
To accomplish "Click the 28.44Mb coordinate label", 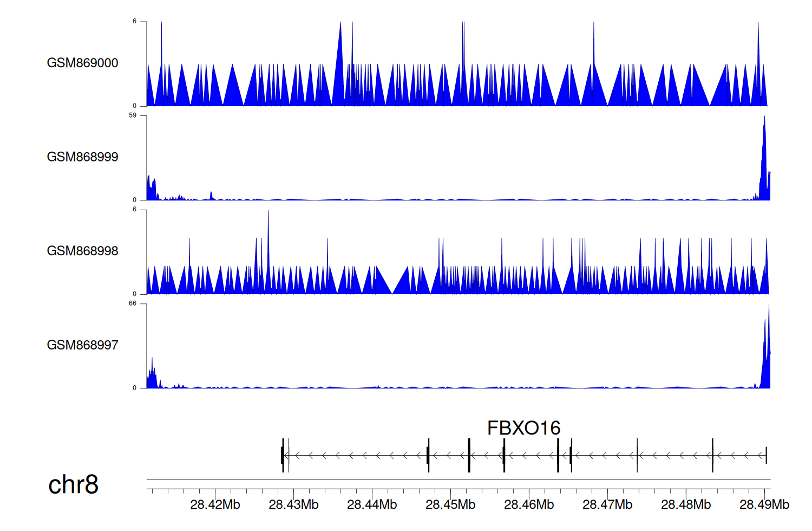I will pyautogui.click(x=372, y=505).
